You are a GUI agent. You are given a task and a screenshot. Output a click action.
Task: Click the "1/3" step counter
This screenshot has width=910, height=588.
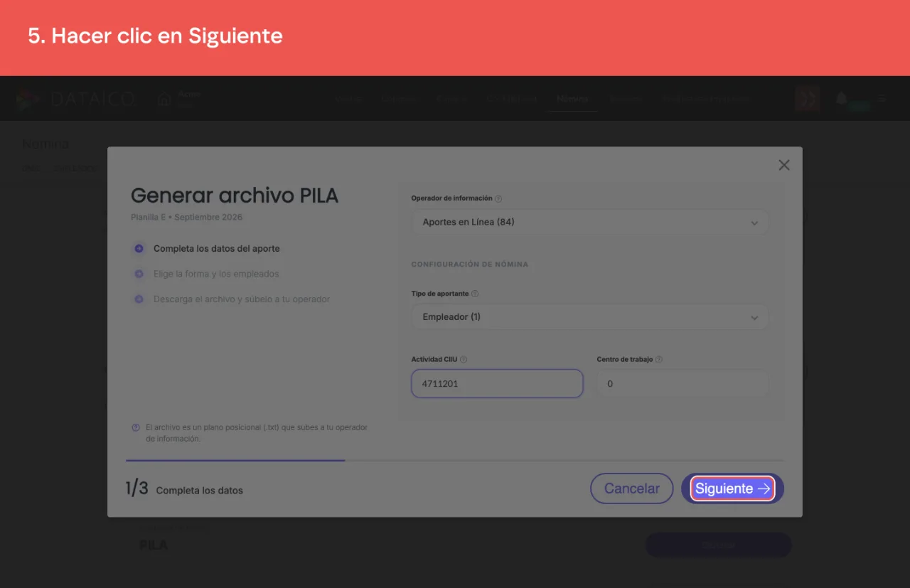[x=137, y=488]
